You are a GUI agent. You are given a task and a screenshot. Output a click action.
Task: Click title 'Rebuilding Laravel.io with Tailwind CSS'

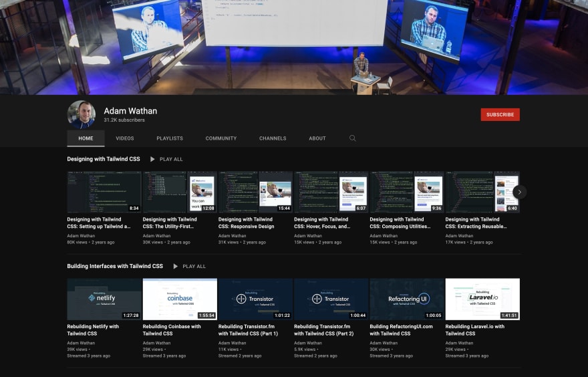pyautogui.click(x=475, y=330)
